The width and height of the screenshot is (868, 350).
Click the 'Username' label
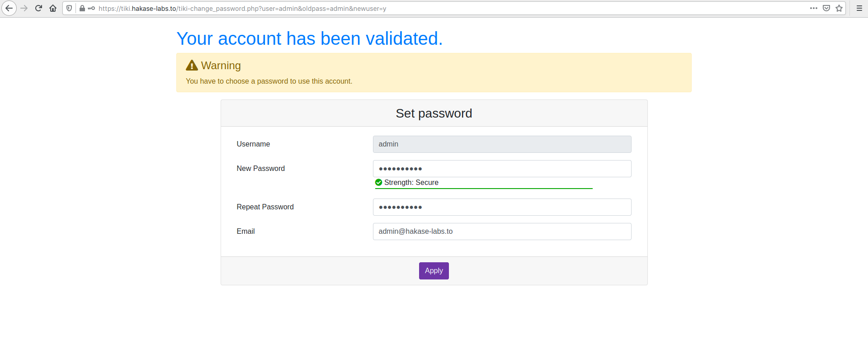tap(253, 144)
